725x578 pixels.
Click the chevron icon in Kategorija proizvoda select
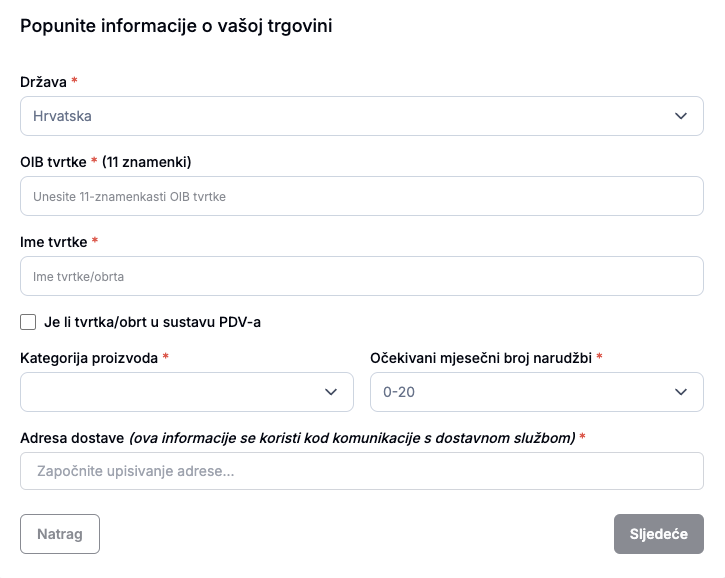[332, 392]
